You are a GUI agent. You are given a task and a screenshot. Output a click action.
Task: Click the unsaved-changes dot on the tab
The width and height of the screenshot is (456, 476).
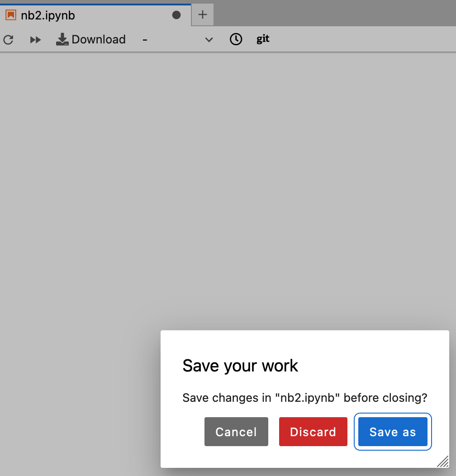pyautogui.click(x=176, y=15)
